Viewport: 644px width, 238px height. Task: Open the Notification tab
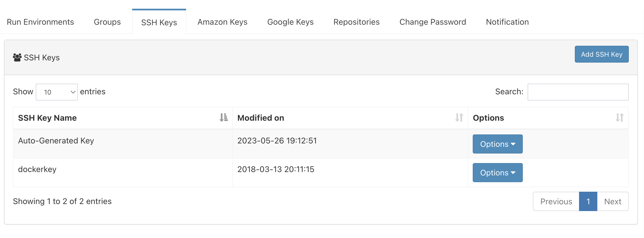pos(507,22)
